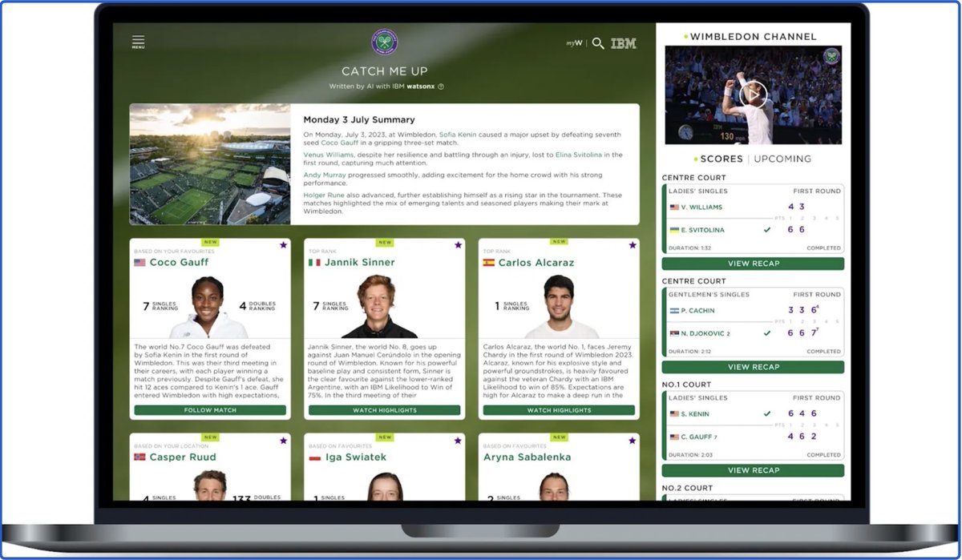Viewport: 962px width, 560px height.
Task: Click the Wimbledon Channel heading
Action: pos(753,36)
